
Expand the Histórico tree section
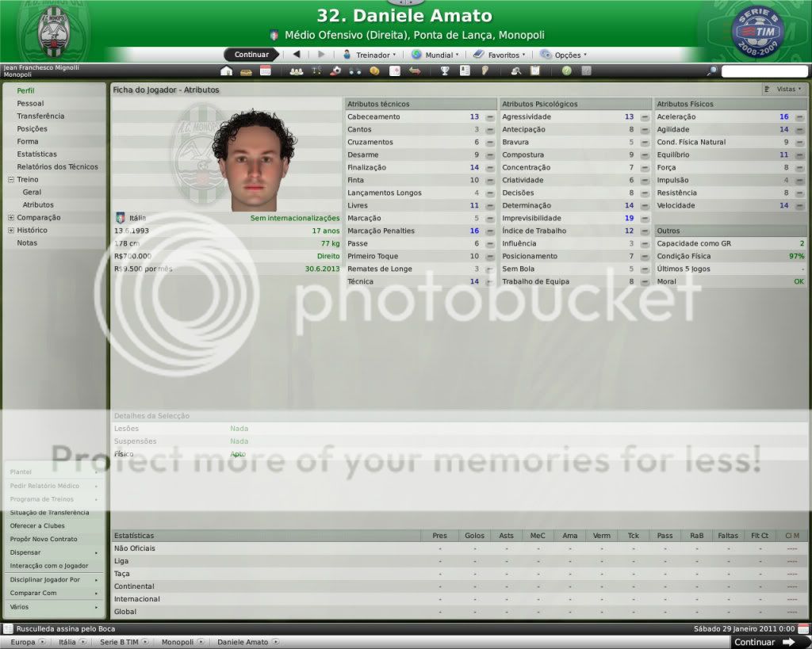10,231
